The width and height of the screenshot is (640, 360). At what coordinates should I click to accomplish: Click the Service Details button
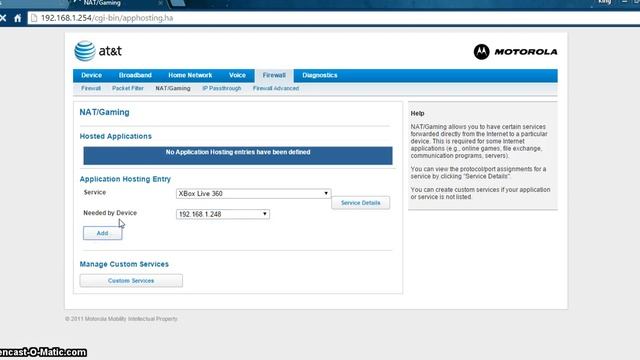point(360,203)
